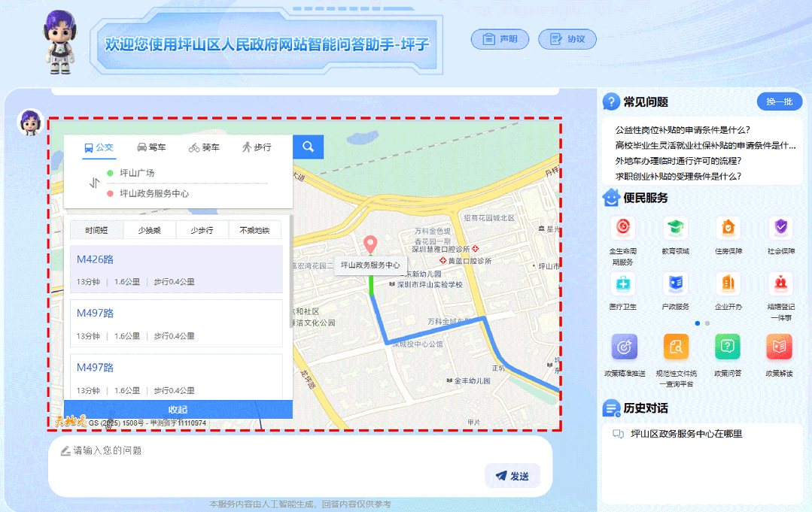Open the 政策问答 policy Q&A icon
The width and height of the screenshot is (812, 512).
[x=727, y=347]
